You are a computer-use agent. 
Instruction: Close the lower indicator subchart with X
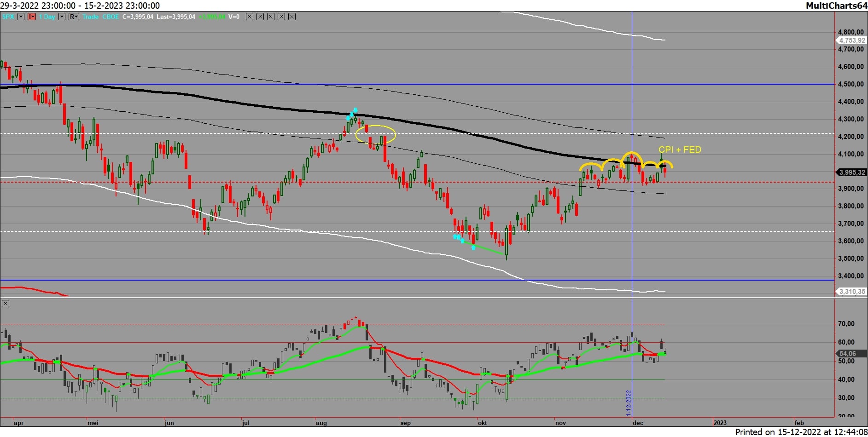[x=5, y=304]
